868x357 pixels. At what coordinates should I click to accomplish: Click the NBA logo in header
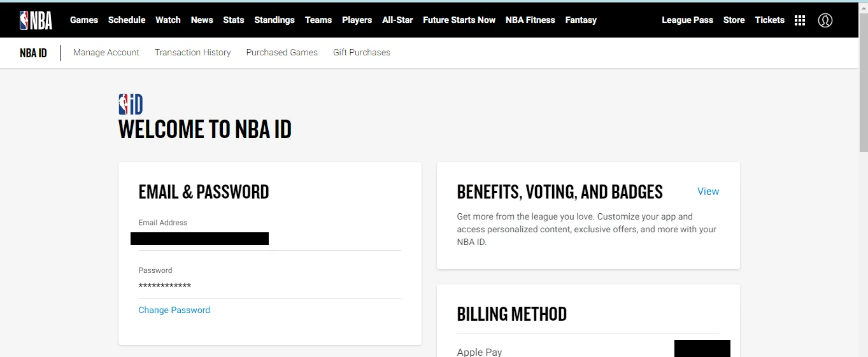(36, 20)
